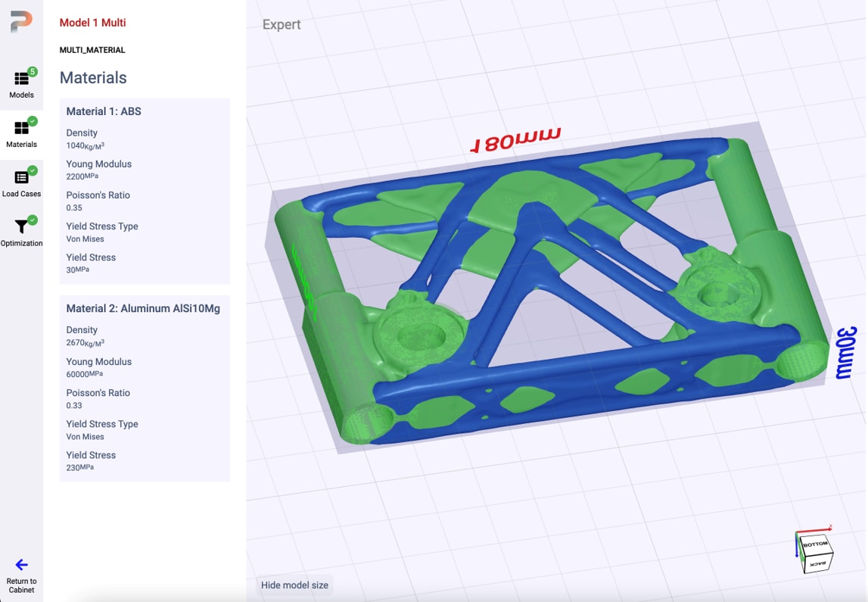Click the Material 1: ABS heading
Screen dimensions: 868x602
tap(104, 111)
